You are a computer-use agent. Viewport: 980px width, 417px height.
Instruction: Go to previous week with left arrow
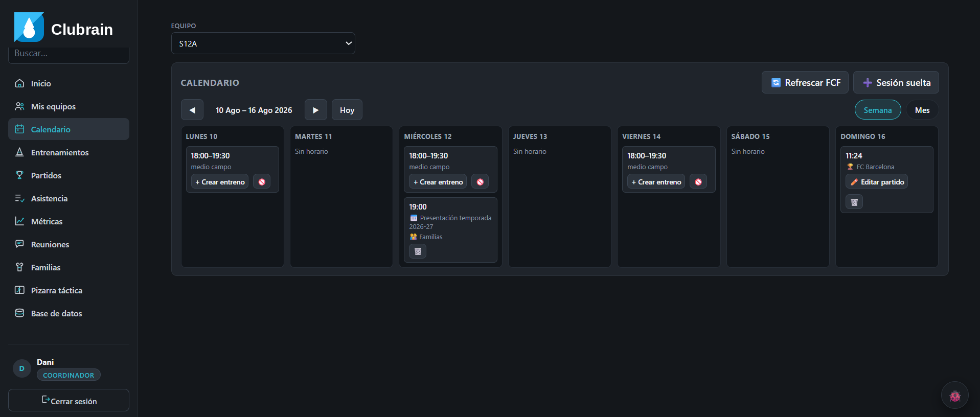(192, 110)
